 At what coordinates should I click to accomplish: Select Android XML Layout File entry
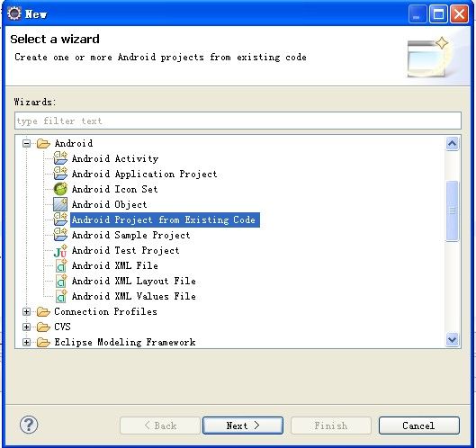(133, 281)
